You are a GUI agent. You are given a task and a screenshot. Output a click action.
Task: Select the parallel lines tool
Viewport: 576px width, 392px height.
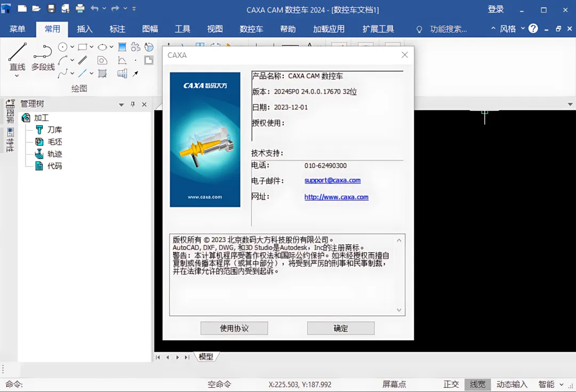(83, 60)
